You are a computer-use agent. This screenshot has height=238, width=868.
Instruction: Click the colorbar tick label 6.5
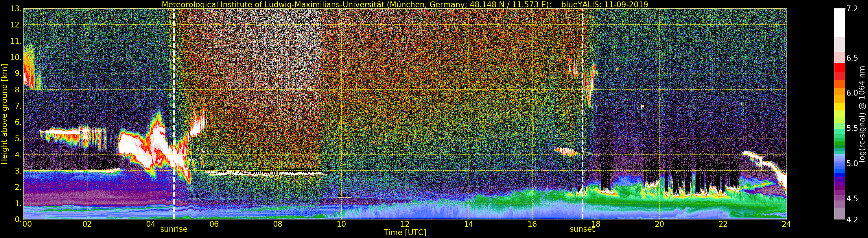(x=852, y=58)
